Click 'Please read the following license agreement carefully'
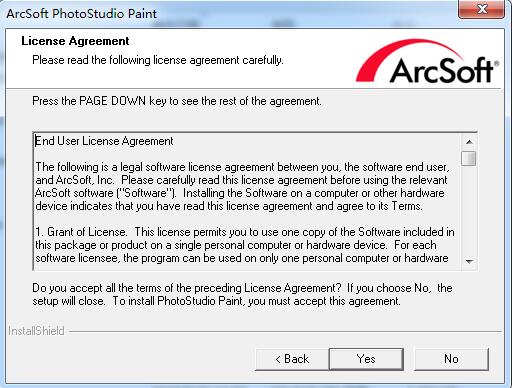The height and width of the screenshot is (388, 512). (x=158, y=60)
